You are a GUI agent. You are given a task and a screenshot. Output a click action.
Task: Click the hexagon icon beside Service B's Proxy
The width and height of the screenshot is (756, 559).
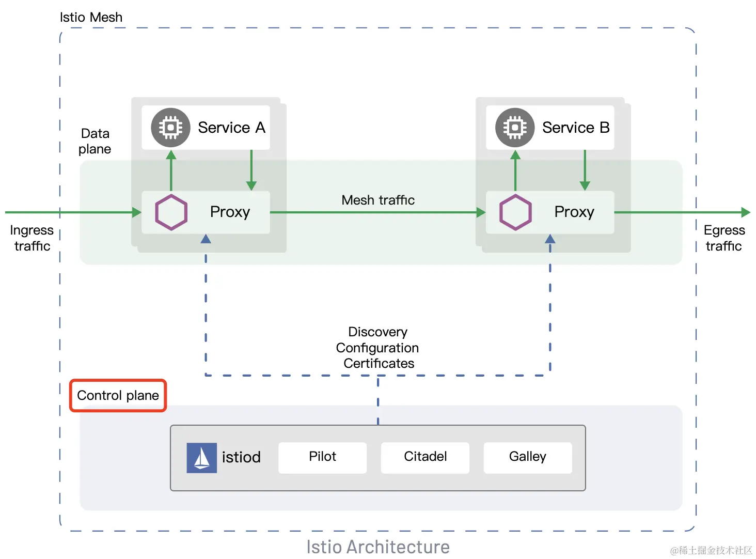pyautogui.click(x=515, y=212)
